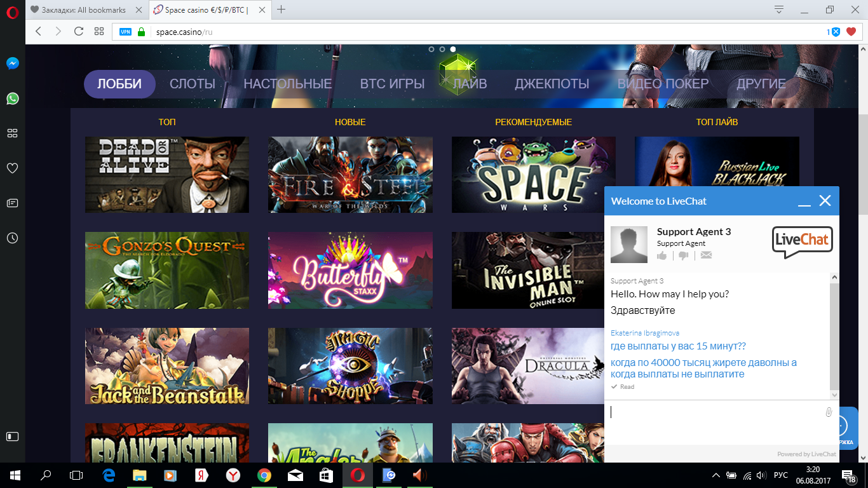
Task: Switch to the Закладки All bookmarks tab
Action: pyautogui.click(x=86, y=10)
